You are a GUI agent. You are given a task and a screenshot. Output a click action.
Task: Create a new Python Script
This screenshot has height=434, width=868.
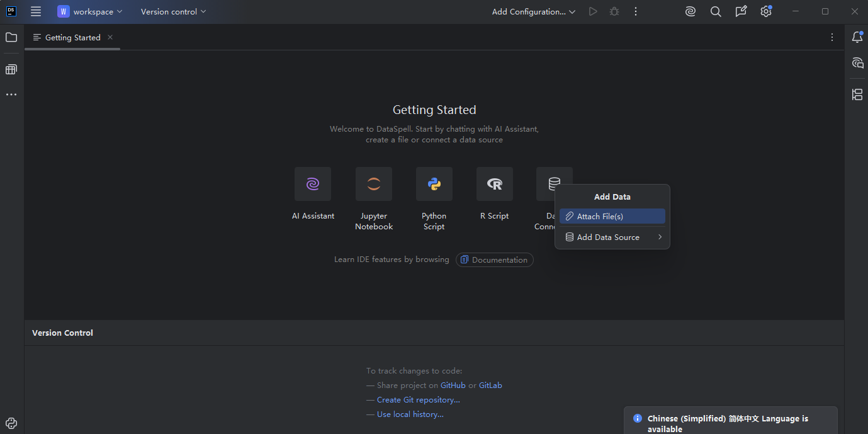[434, 184]
